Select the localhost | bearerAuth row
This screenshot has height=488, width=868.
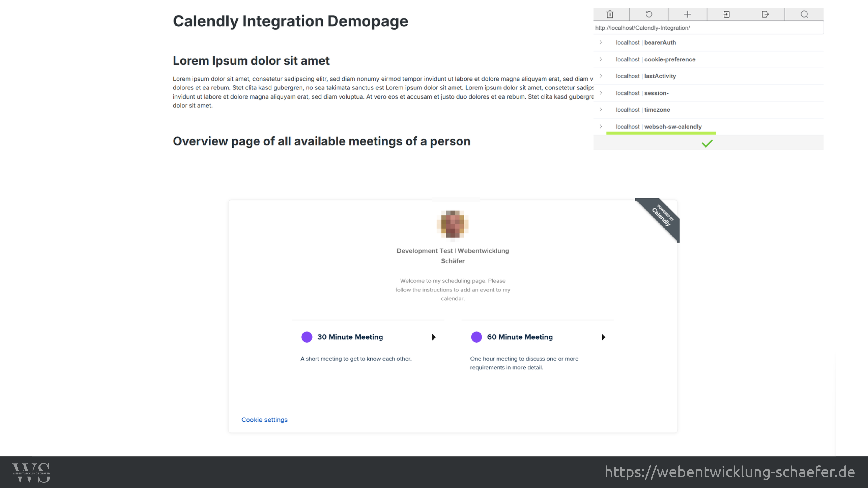(x=708, y=42)
